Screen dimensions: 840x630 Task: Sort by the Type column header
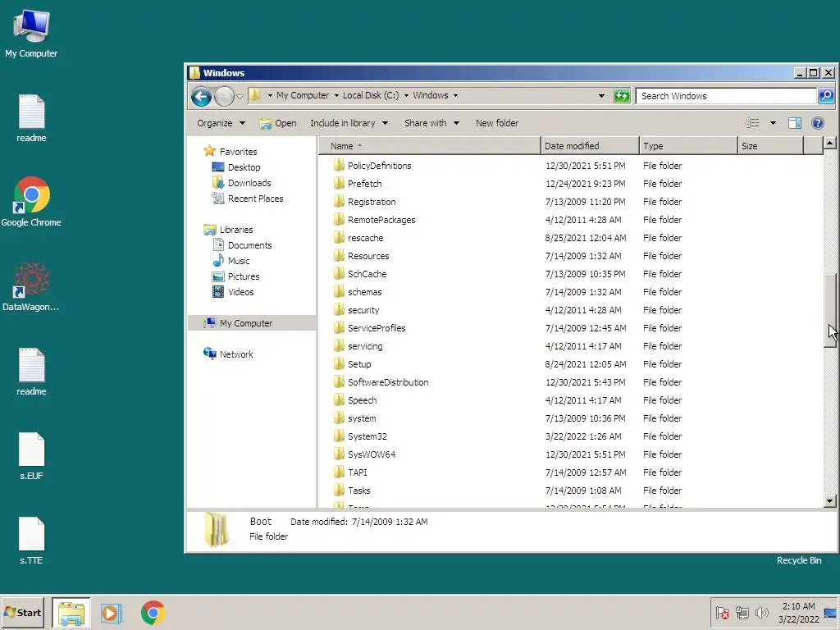688,146
